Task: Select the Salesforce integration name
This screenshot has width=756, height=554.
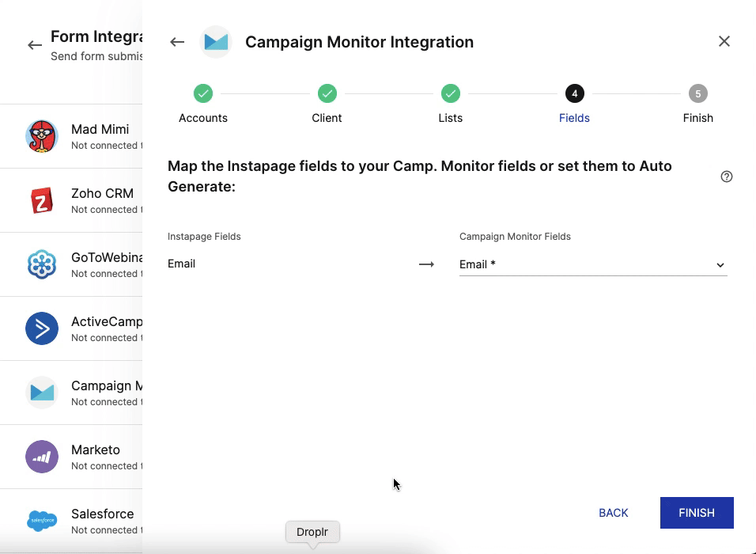Action: 103,514
